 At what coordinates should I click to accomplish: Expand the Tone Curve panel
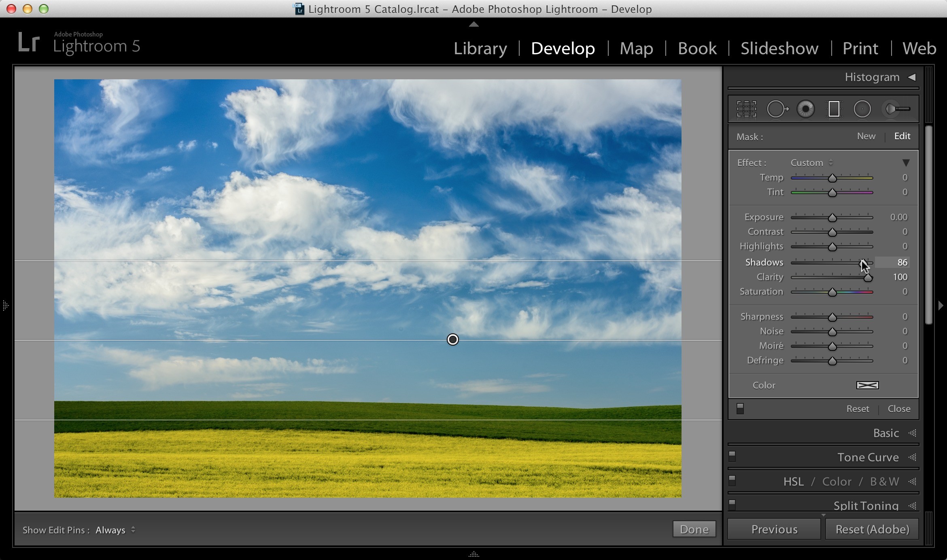coord(868,457)
